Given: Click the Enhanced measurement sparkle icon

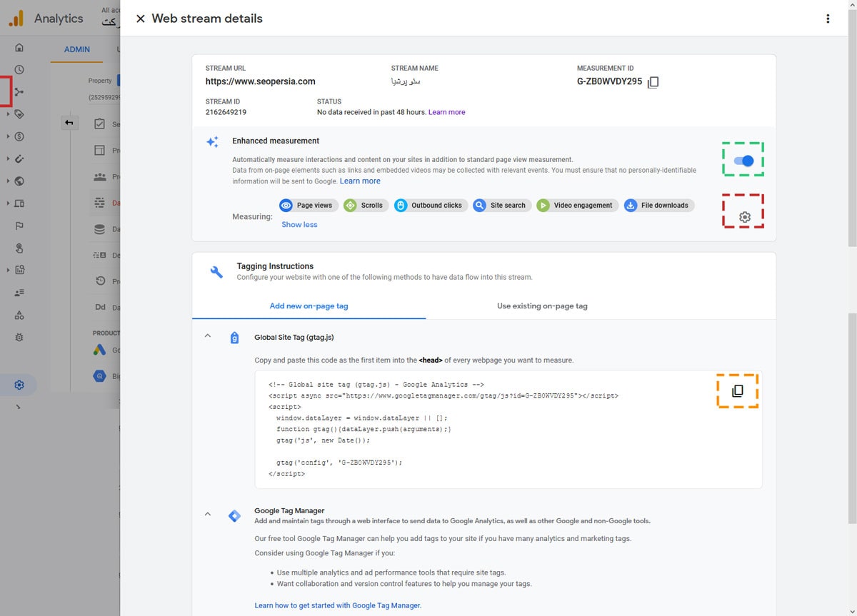Looking at the screenshot, I should click(x=212, y=142).
